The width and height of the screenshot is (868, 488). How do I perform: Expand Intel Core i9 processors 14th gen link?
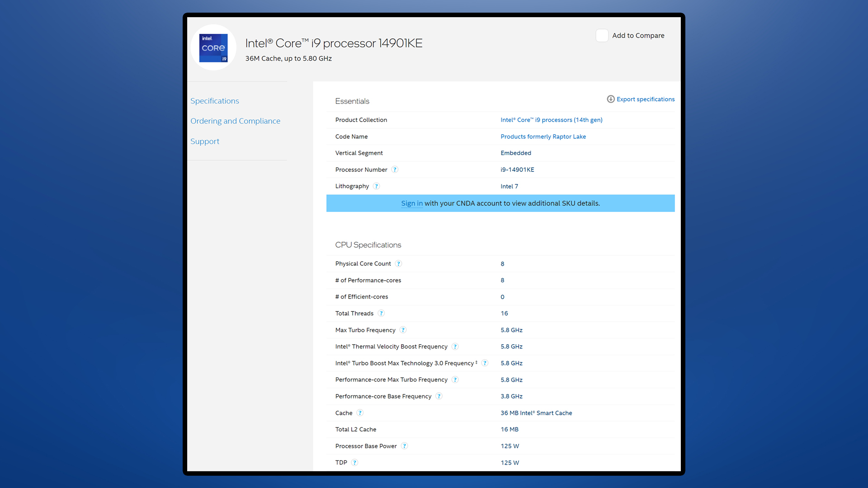click(x=551, y=120)
